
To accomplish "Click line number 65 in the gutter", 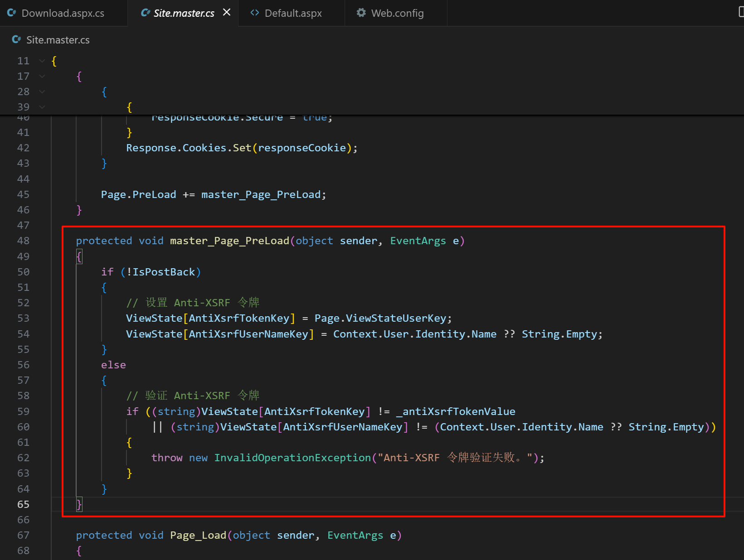I will pos(23,504).
